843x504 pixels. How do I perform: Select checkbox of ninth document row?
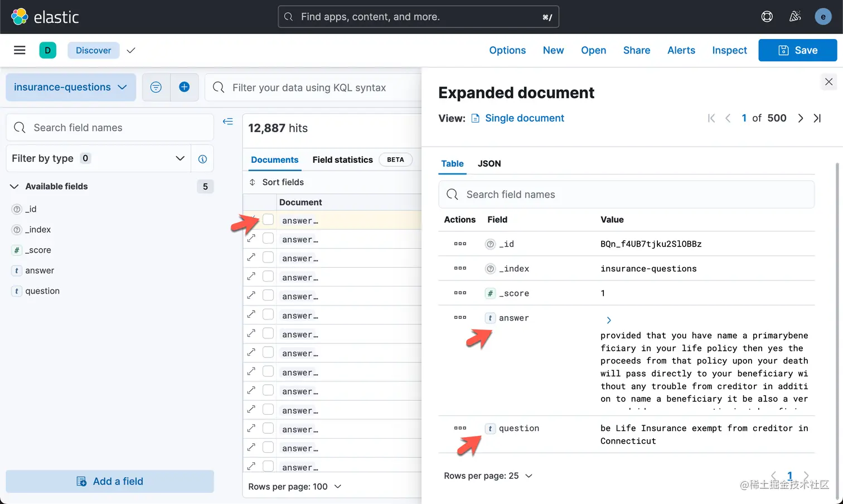268,371
